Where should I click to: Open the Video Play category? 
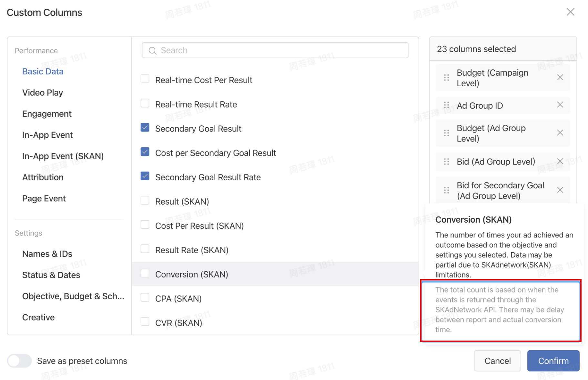[43, 93]
